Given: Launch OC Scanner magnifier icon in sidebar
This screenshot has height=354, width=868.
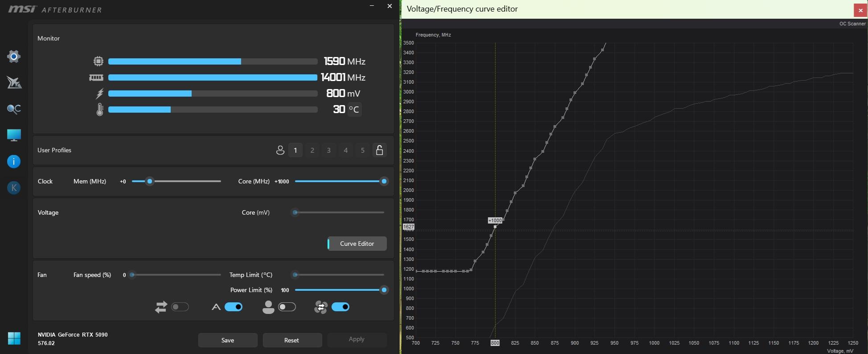Looking at the screenshot, I should pyautogui.click(x=14, y=109).
